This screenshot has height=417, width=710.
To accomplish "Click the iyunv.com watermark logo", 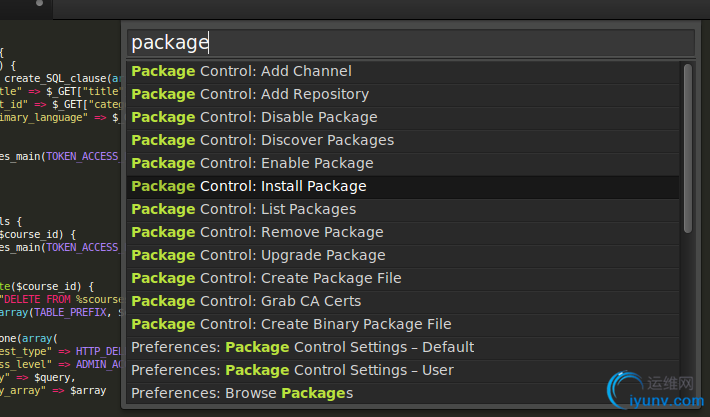I will pos(656,390).
